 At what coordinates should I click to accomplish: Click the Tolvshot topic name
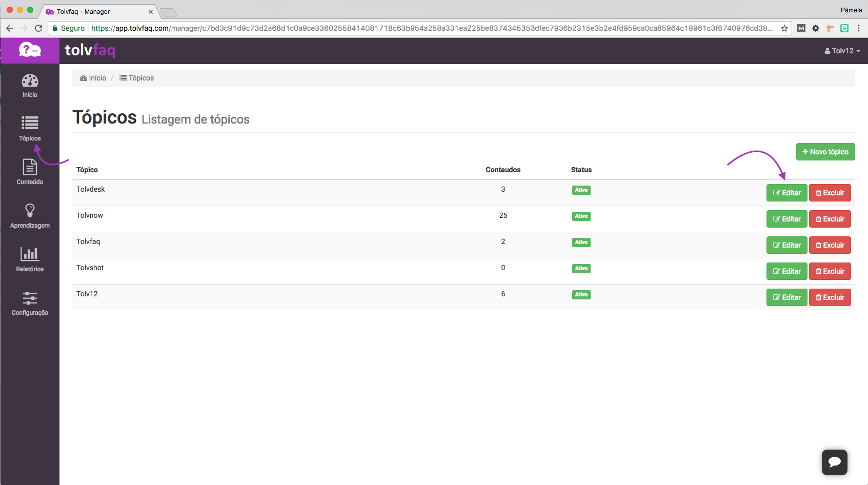pos(90,268)
